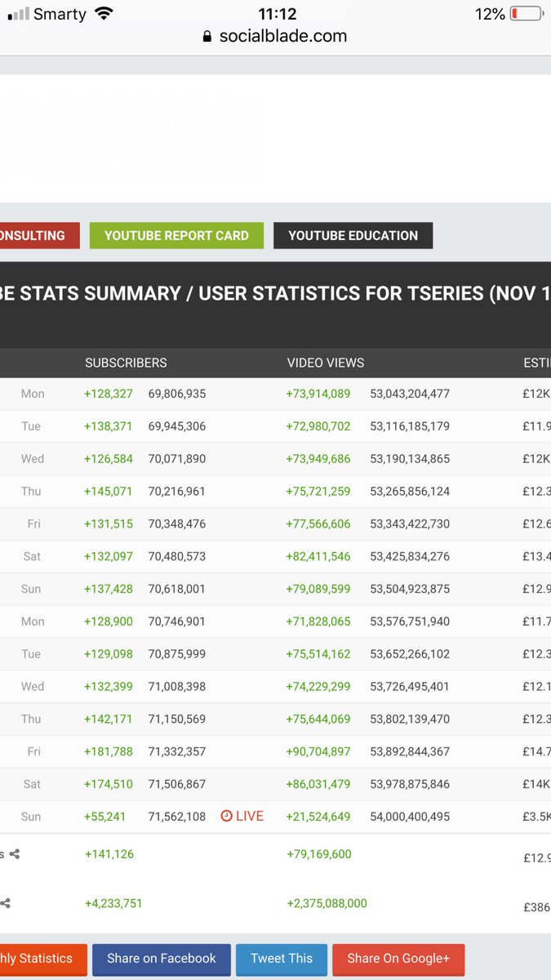Select subscriber total 71,506,867

pos(177,784)
